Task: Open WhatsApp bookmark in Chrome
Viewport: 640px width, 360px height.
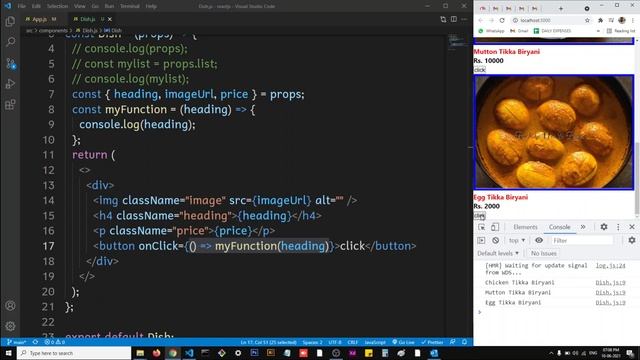Action: [491, 31]
